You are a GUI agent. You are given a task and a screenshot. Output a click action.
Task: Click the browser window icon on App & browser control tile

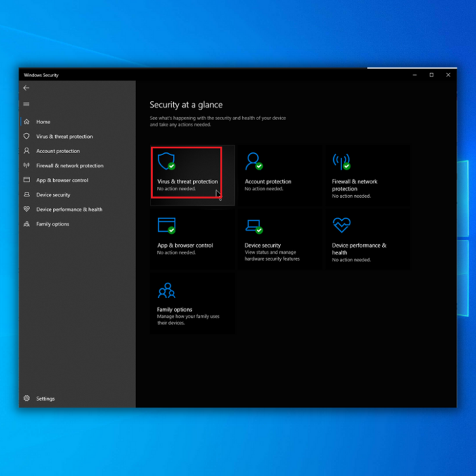coord(166,226)
